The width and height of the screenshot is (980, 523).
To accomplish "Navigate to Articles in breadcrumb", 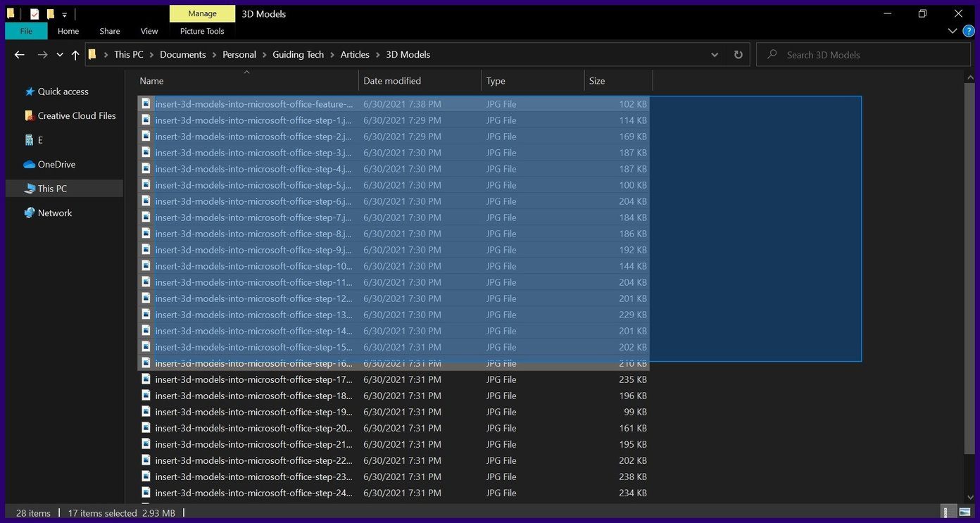I will [x=355, y=55].
